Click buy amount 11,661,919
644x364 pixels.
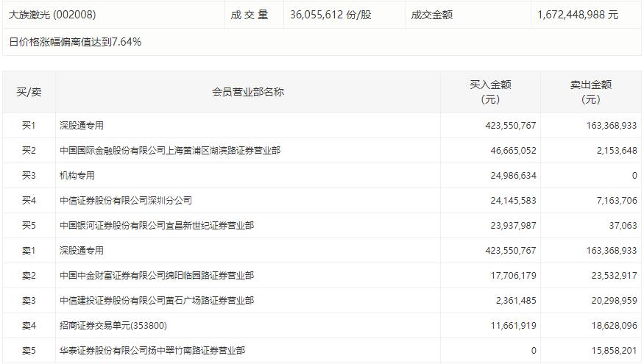(513, 326)
